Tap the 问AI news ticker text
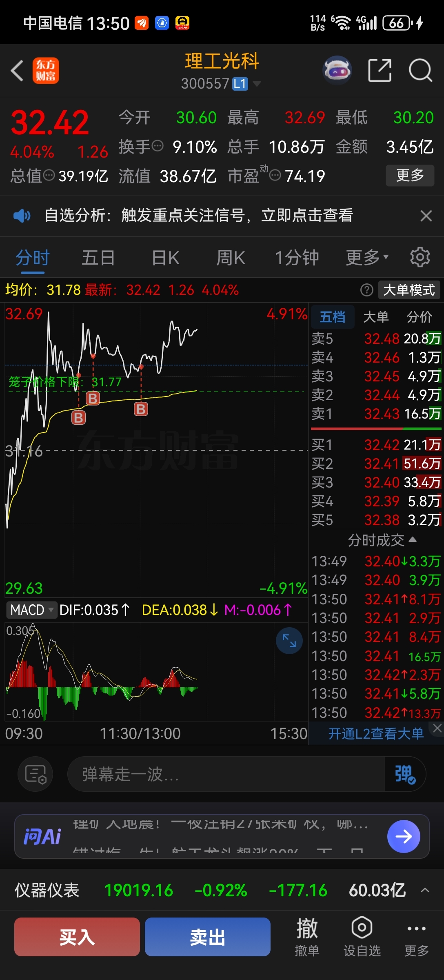This screenshot has height=980, width=444. pos(220,836)
